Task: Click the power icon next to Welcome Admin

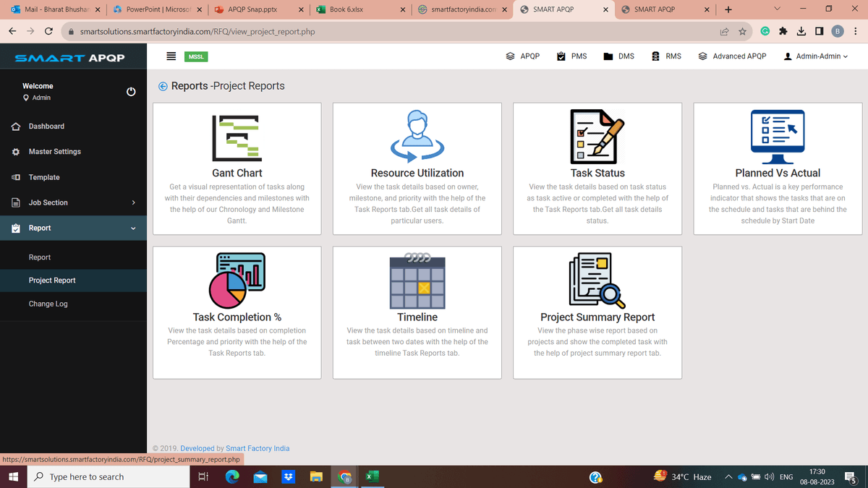Action: pos(130,91)
